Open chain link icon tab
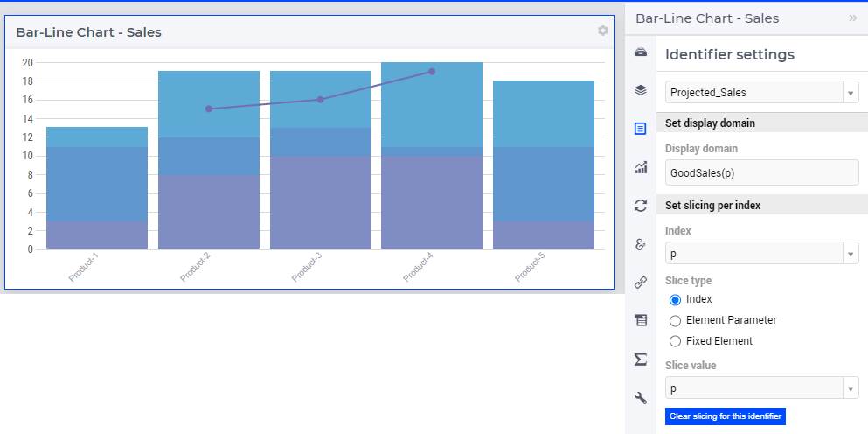 tap(641, 283)
